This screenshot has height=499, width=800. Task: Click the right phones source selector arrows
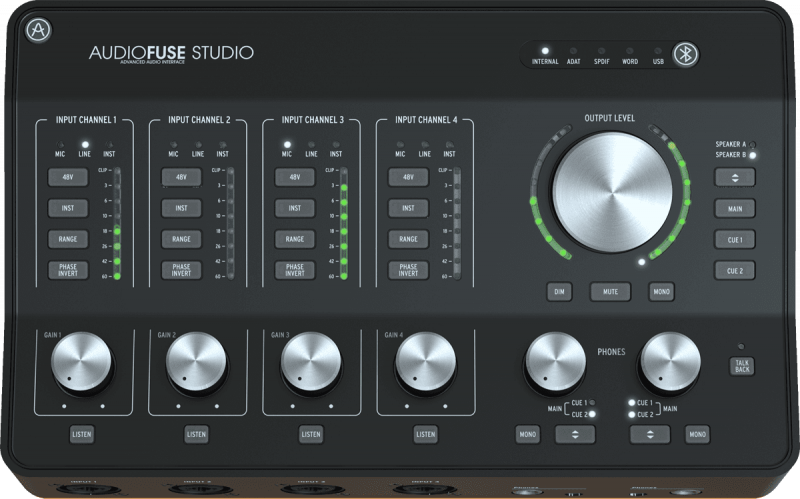click(650, 434)
